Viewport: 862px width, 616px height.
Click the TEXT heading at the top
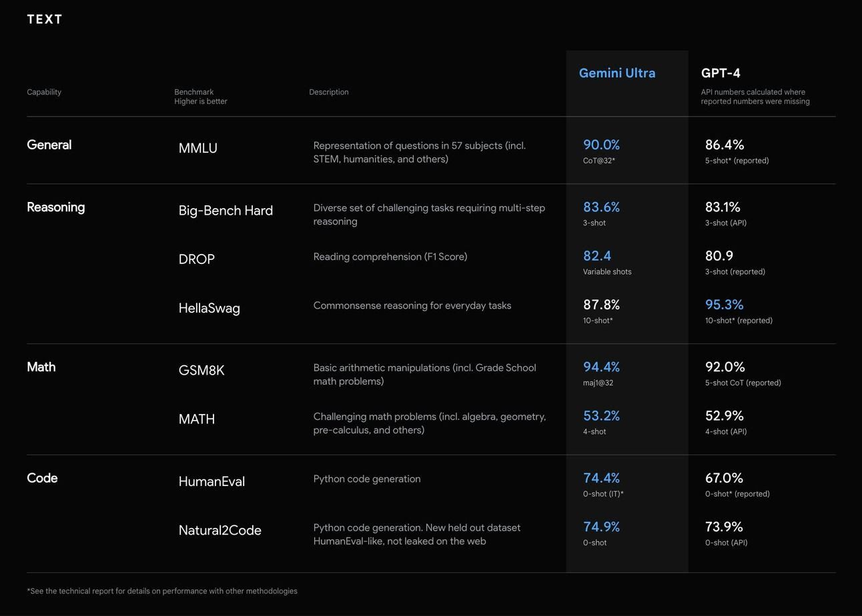[x=45, y=19]
